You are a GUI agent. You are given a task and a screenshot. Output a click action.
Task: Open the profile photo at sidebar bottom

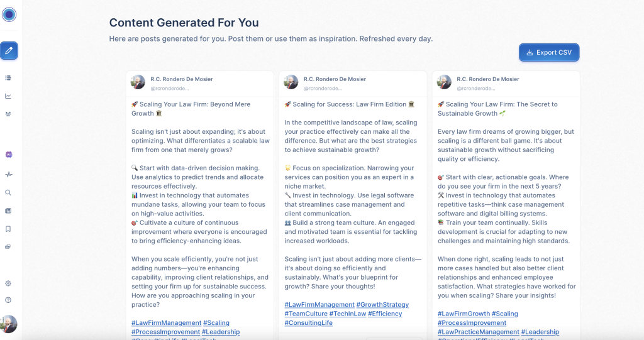(9, 324)
